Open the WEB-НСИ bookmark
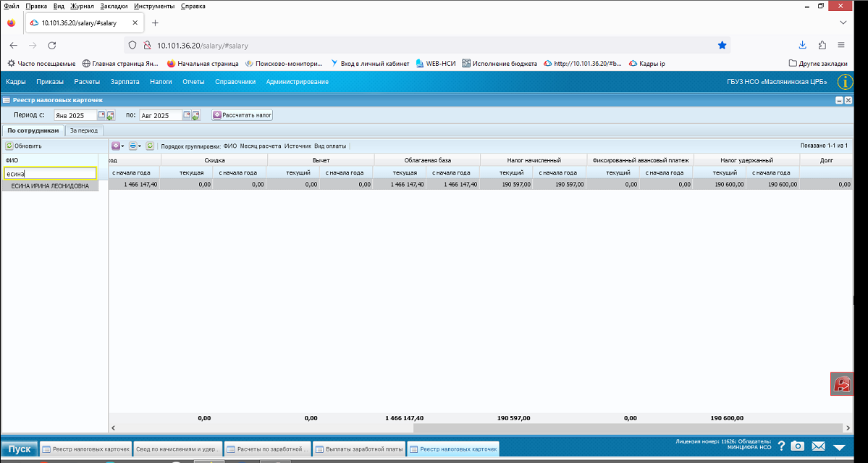Screen dimensions: 868x463 coord(436,64)
